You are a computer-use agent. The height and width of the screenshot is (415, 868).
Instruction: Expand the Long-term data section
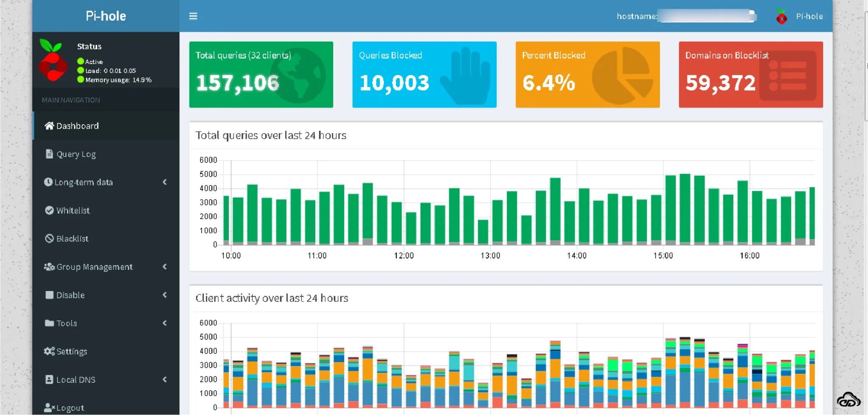(165, 182)
